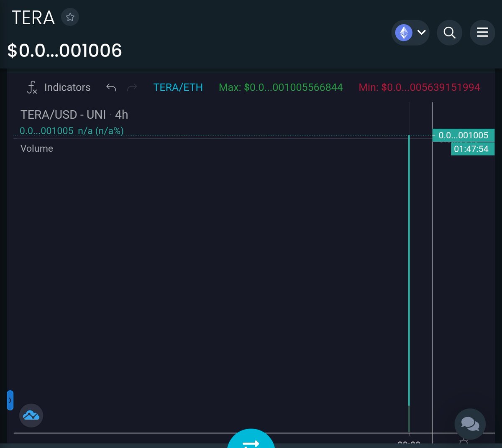
Task: Click the 0.0...001005 n/a legend value
Action: click(72, 131)
